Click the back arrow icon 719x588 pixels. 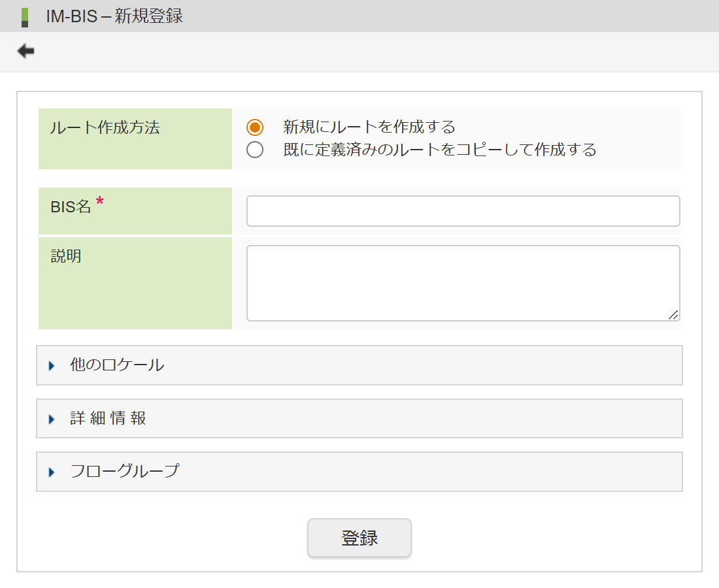[25, 51]
